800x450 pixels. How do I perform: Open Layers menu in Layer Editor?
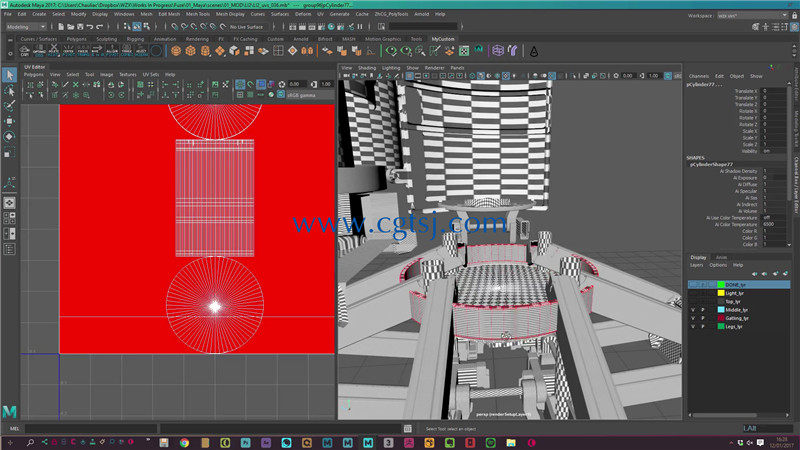pyautogui.click(x=696, y=265)
